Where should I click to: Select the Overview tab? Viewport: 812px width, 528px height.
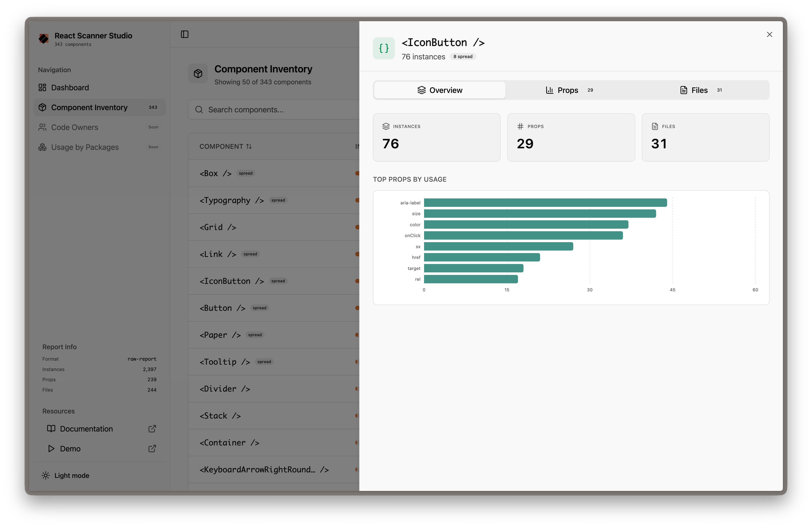click(x=440, y=90)
